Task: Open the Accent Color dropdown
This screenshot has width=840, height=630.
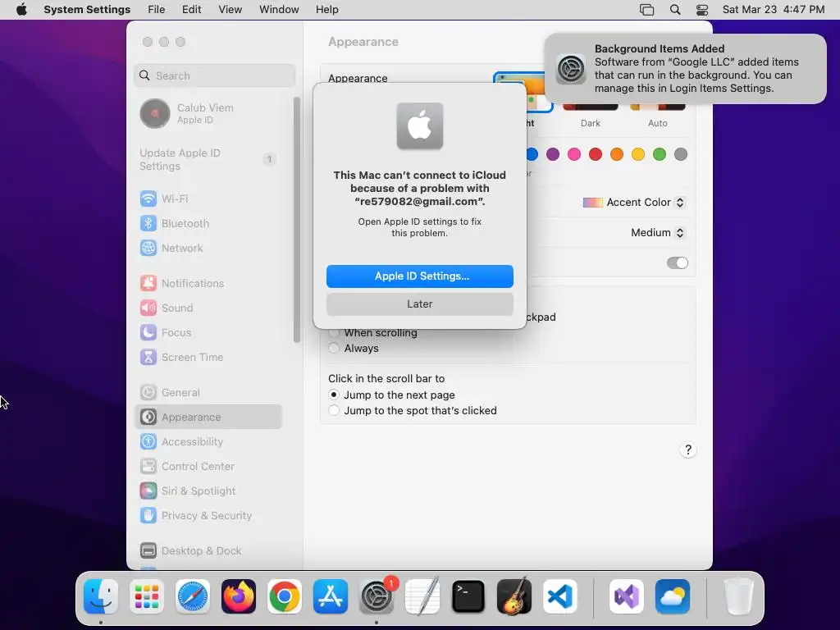Action: point(634,203)
